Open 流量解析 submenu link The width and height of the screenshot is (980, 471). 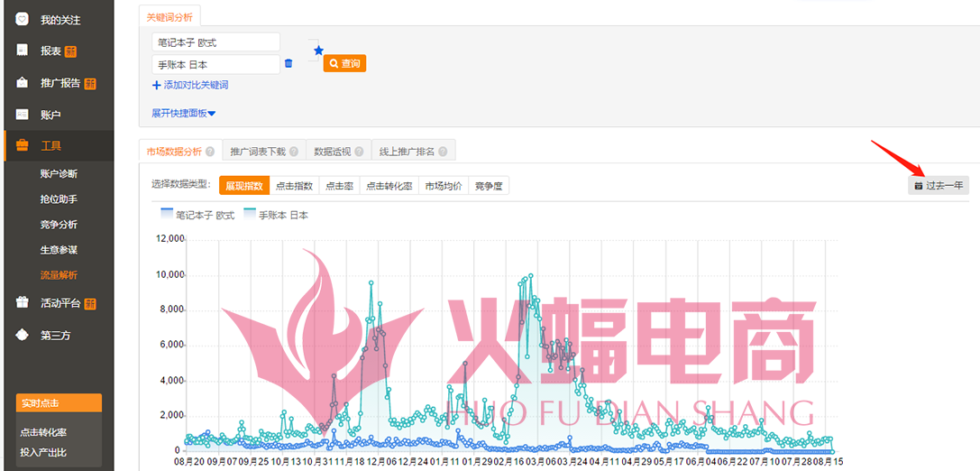(59, 274)
